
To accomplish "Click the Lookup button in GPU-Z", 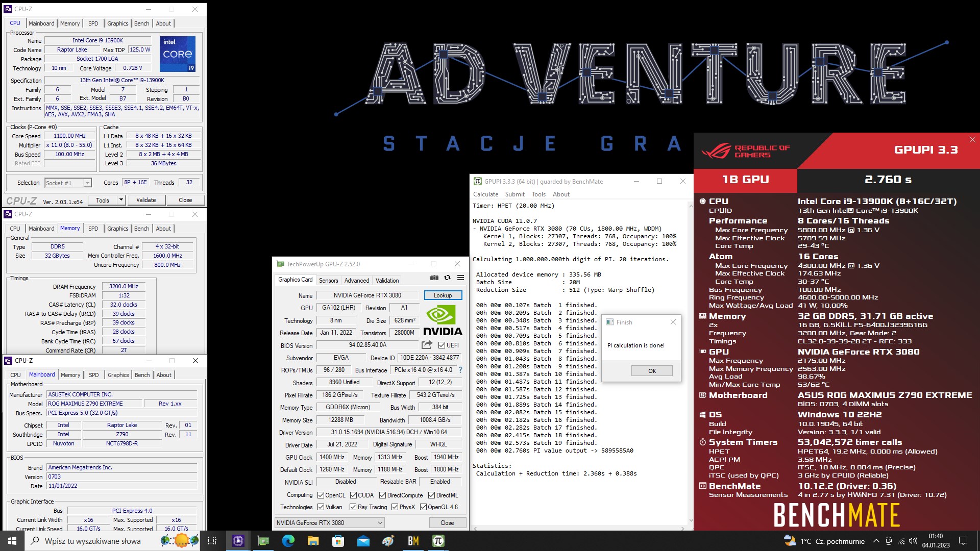I will tap(443, 295).
